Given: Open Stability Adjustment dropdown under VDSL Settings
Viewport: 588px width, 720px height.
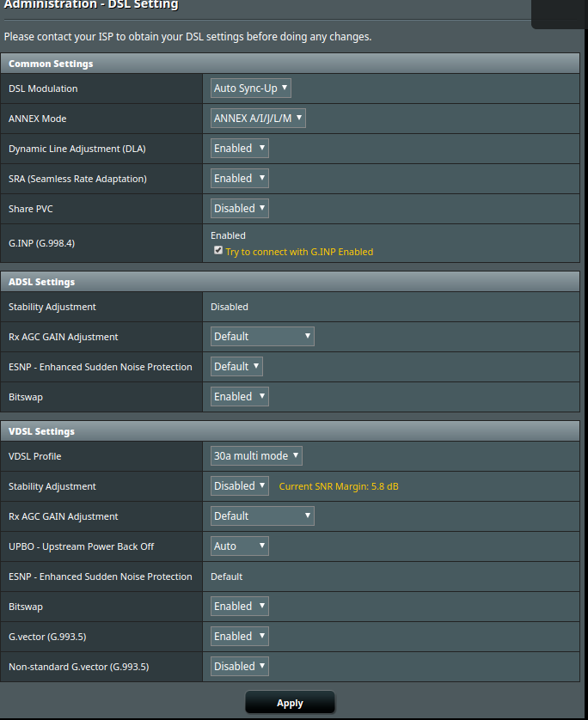Looking at the screenshot, I should [240, 486].
